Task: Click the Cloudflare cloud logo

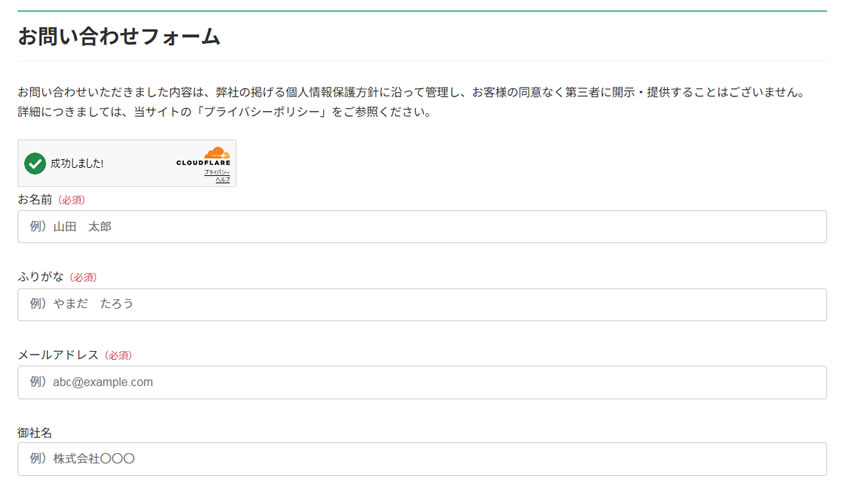Action: (216, 153)
